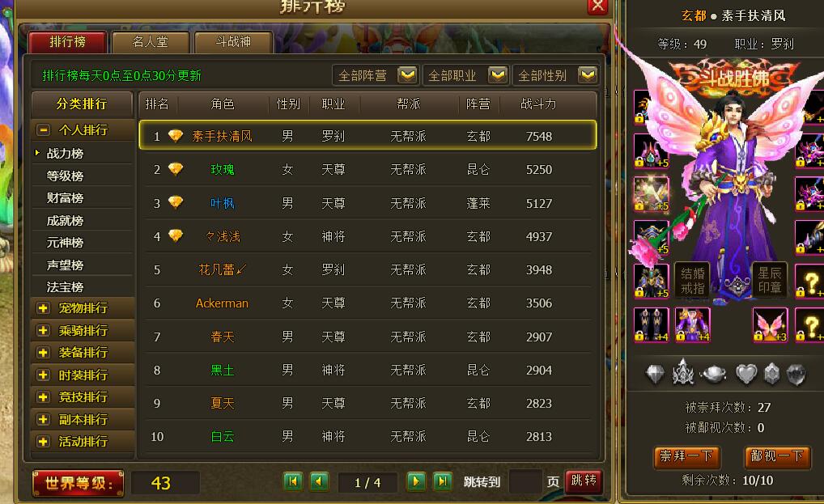Click the 鄙视一下 button
This screenshot has height=504, width=824.
tap(777, 457)
